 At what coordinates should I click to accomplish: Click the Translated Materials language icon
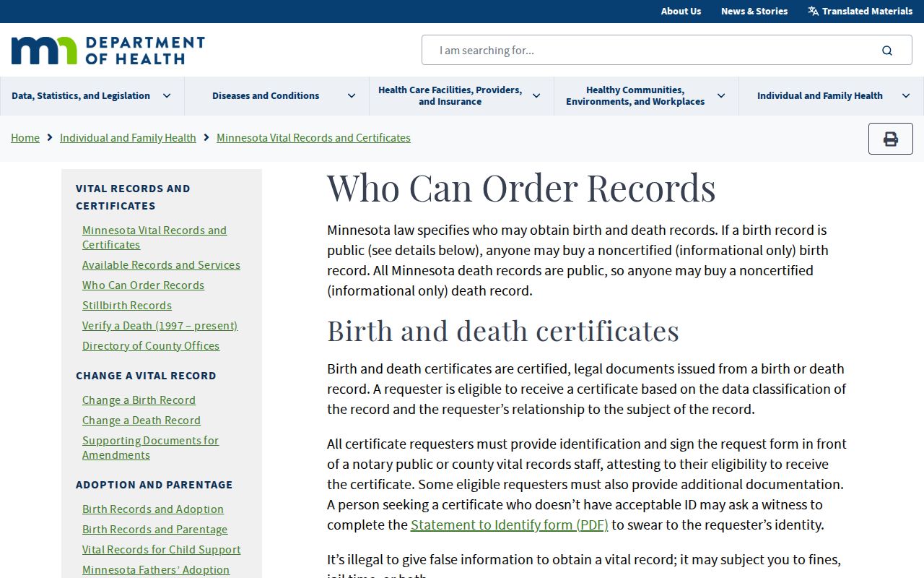point(814,11)
